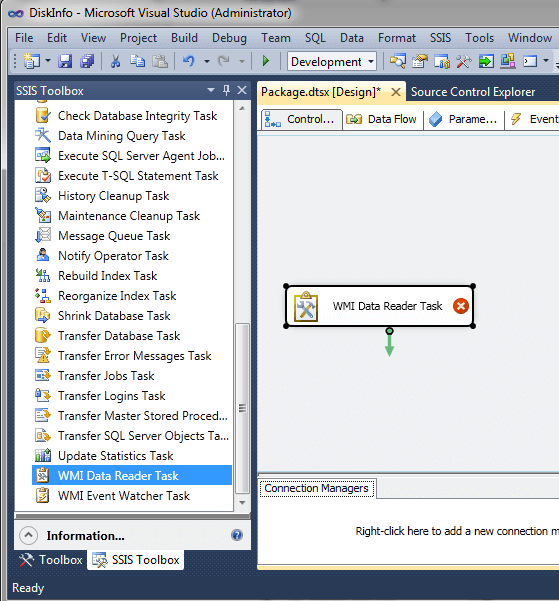
Task: Open Source Control Explorer tab
Action: tap(473, 92)
